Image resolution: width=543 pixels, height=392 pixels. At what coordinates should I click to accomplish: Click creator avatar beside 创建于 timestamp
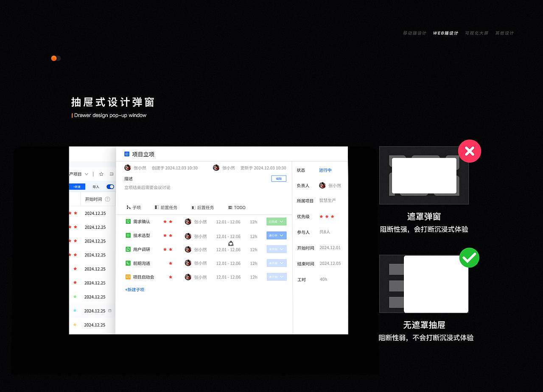pos(127,168)
